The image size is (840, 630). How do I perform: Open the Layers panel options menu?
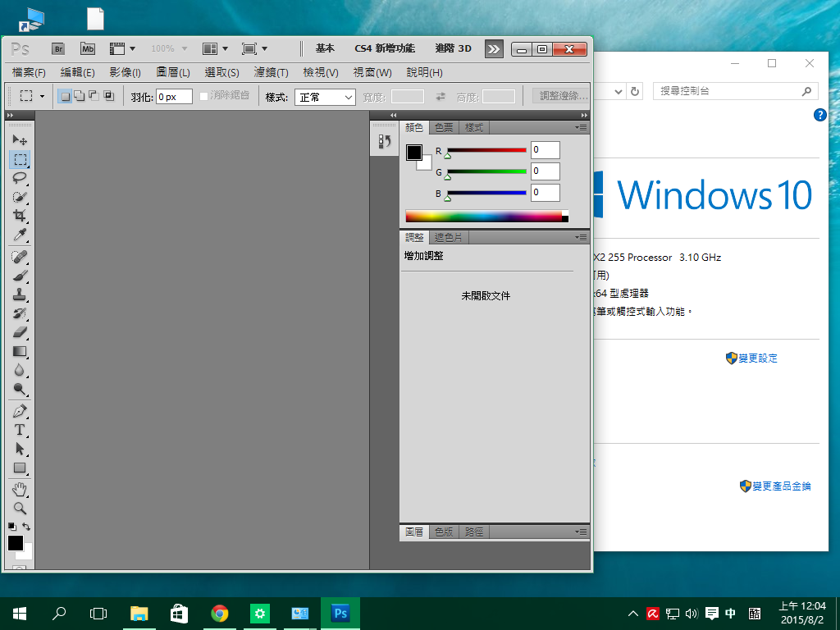pos(582,532)
